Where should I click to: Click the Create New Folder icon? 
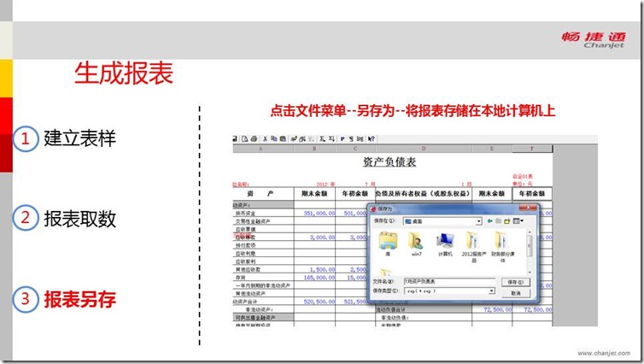click(x=506, y=221)
